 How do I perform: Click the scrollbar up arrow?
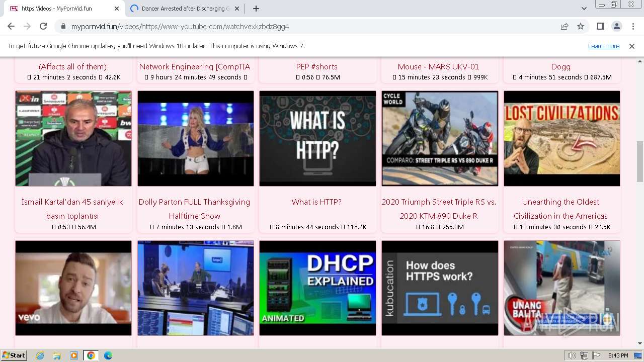tap(640, 61)
